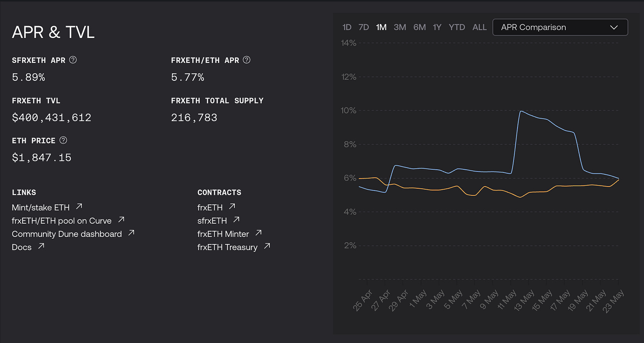This screenshot has height=343, width=644.
Task: Select the 7D time range
Action: pyautogui.click(x=364, y=27)
